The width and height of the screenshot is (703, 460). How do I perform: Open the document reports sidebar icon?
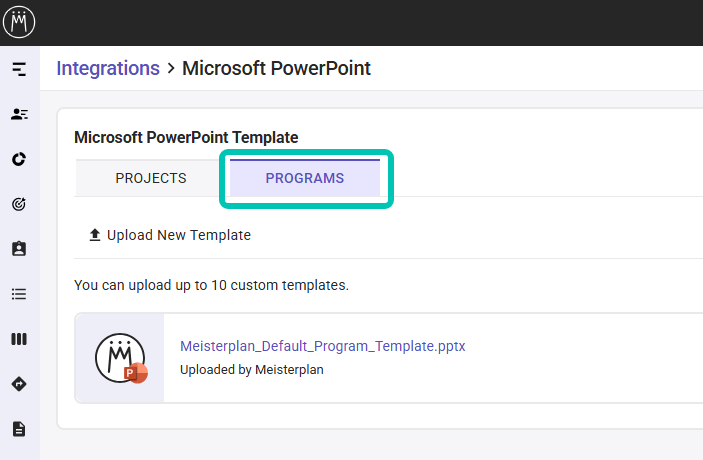point(19,429)
